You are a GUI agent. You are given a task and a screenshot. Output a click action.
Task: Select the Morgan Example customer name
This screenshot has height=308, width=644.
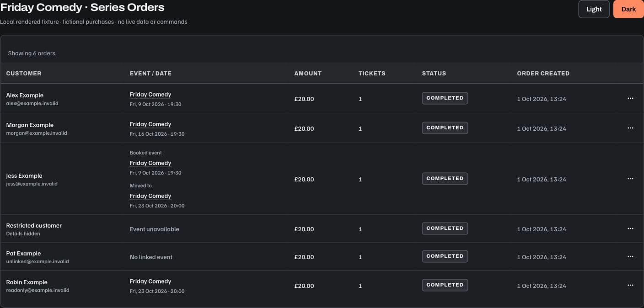pos(30,125)
